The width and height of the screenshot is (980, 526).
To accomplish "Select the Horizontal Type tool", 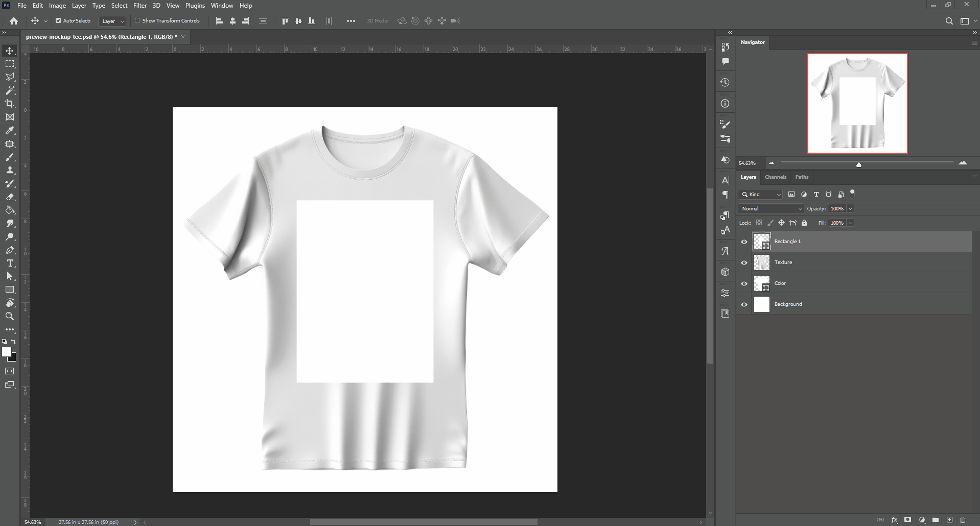I will pos(10,264).
